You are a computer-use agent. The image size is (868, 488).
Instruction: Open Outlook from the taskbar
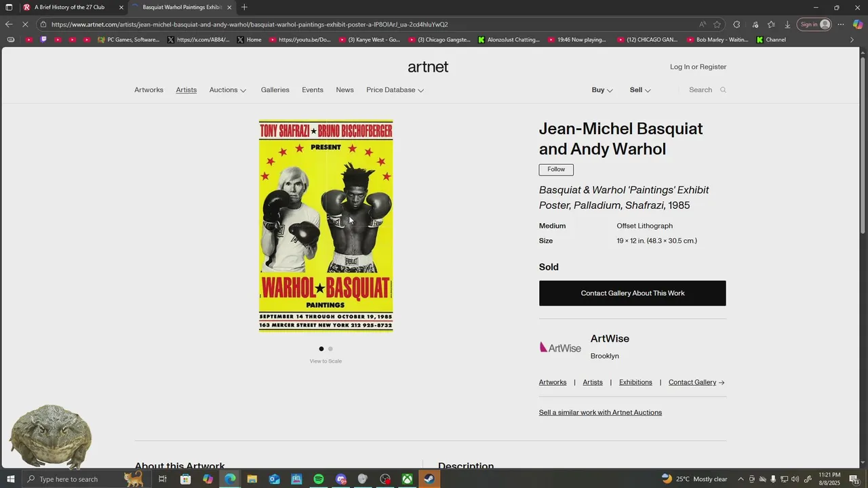pyautogui.click(x=274, y=479)
